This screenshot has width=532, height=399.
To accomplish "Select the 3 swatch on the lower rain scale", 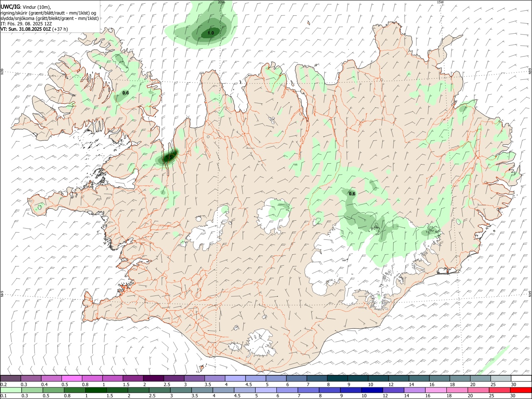I will click(181, 390).
